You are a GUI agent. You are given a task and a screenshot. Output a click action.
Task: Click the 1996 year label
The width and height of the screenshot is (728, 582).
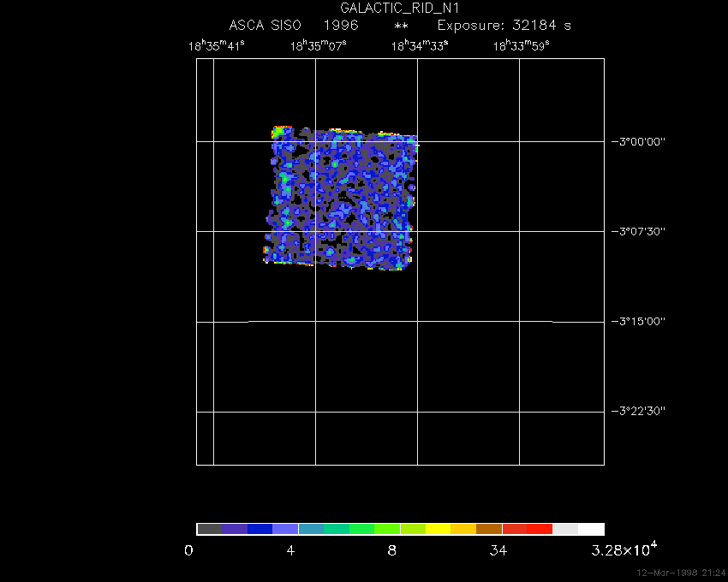(x=341, y=25)
